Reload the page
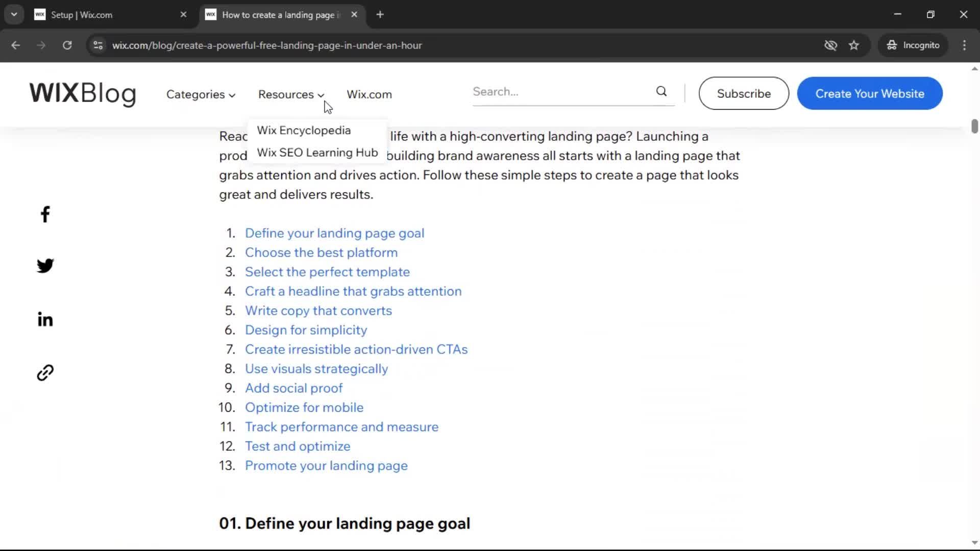 pyautogui.click(x=67, y=45)
